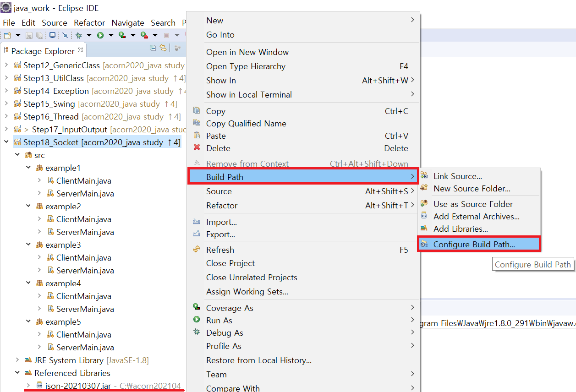Open the Navigate menu
The width and height of the screenshot is (576, 392).
click(128, 22)
